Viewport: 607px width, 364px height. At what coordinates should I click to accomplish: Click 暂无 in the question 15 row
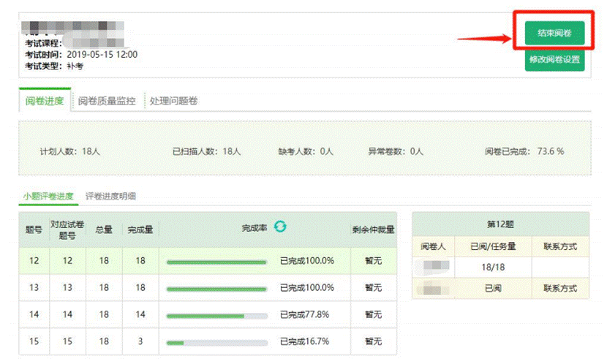point(373,342)
